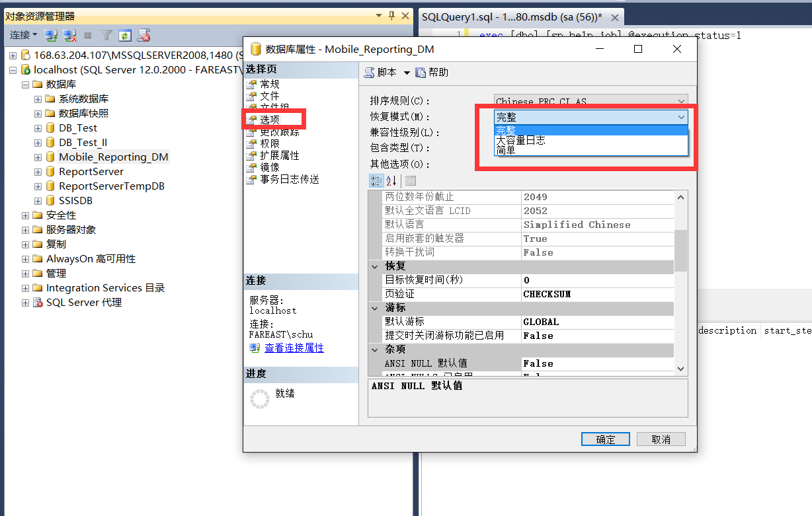The image size is (812, 516).
Task: Refresh the Object Explorer tree
Action: click(x=125, y=35)
